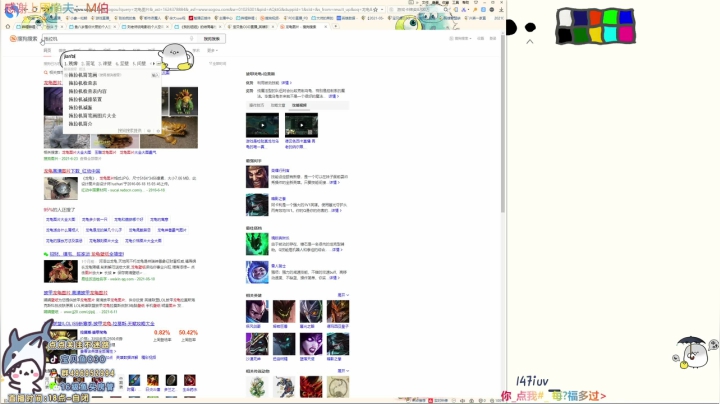Open the first related hero portrait

[257, 311]
